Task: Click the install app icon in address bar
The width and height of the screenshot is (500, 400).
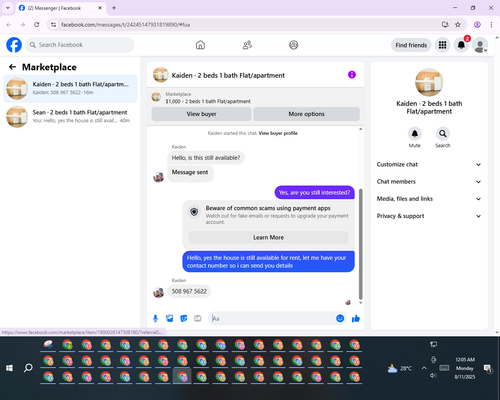Action: point(445,25)
